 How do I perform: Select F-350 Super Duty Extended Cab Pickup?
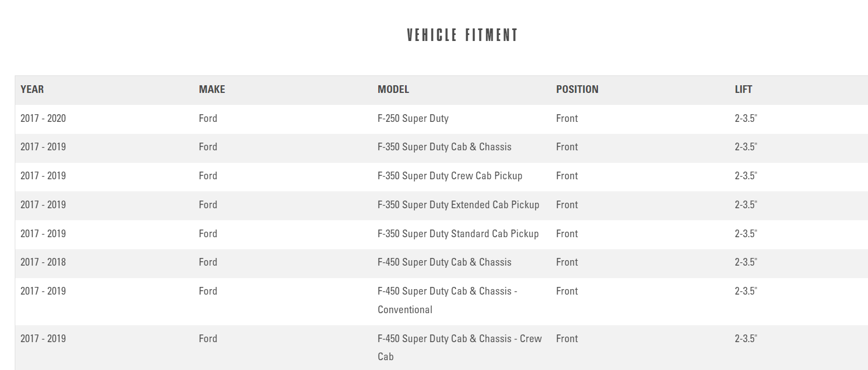coord(458,204)
